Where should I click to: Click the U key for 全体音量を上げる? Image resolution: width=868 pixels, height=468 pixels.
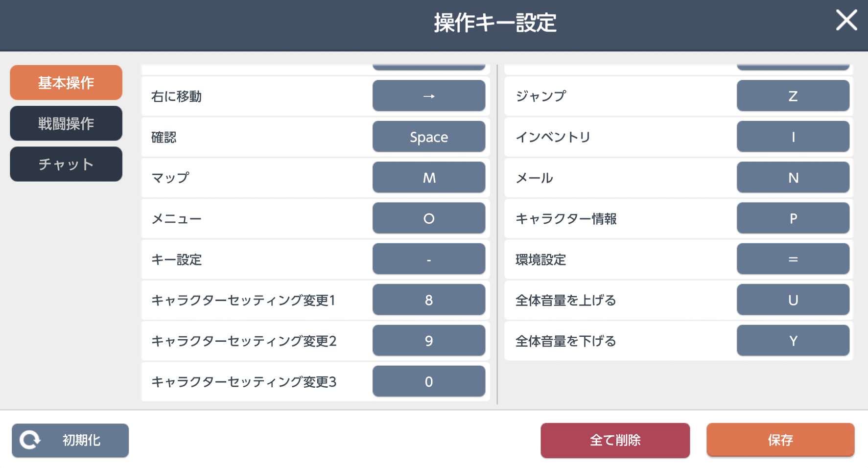point(793,300)
